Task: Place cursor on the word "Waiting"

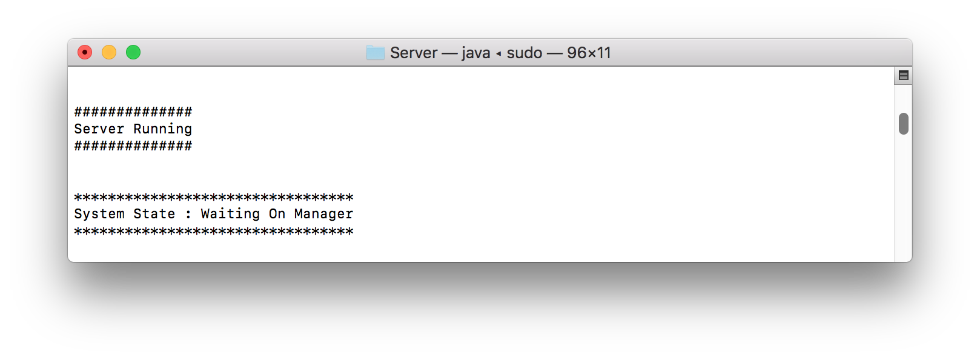Action: (230, 214)
